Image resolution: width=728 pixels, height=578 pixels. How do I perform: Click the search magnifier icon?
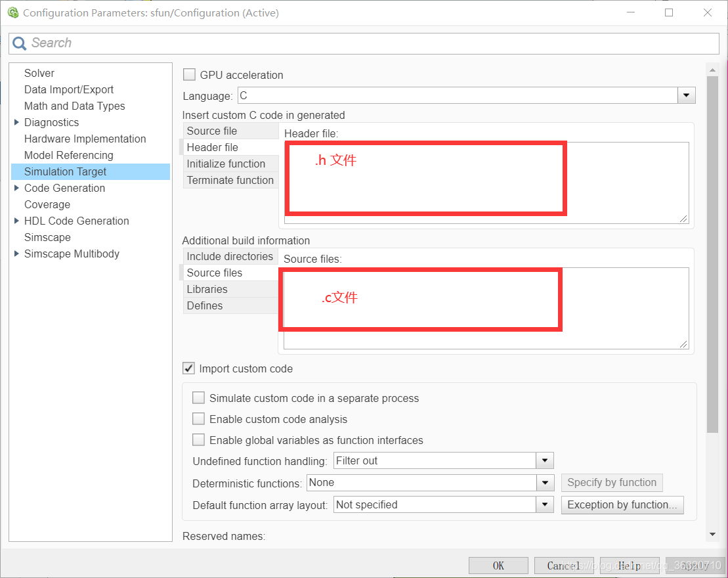pyautogui.click(x=20, y=43)
